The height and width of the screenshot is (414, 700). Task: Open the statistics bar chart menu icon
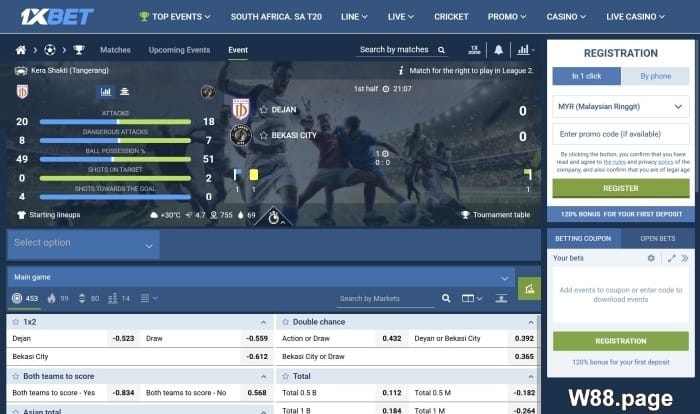(525, 50)
